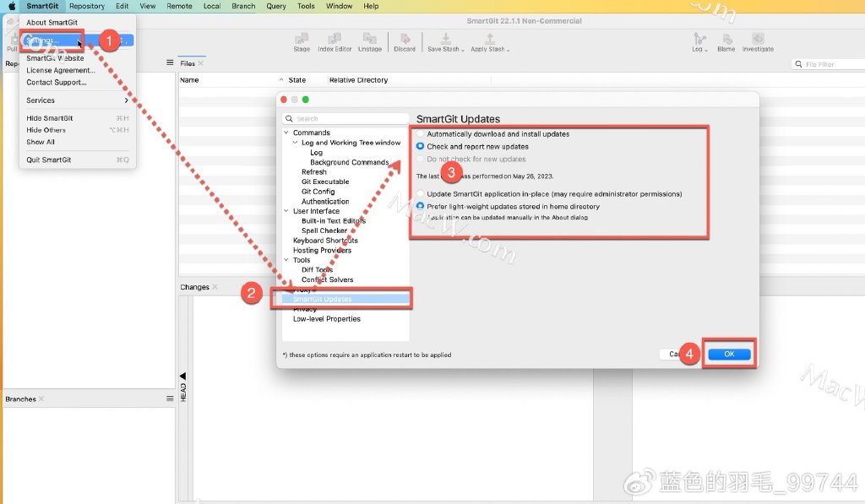Select Authentication in settings tree
The height and width of the screenshot is (504, 865).
tap(325, 201)
